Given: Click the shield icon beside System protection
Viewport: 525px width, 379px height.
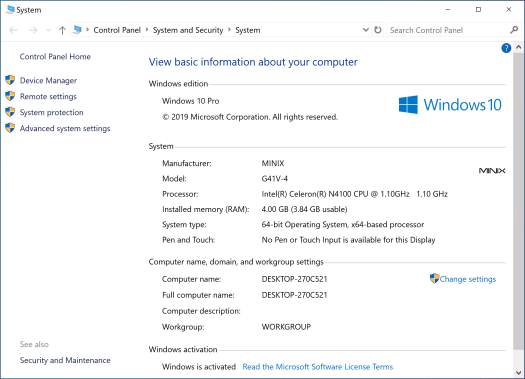Looking at the screenshot, I should 10,112.
